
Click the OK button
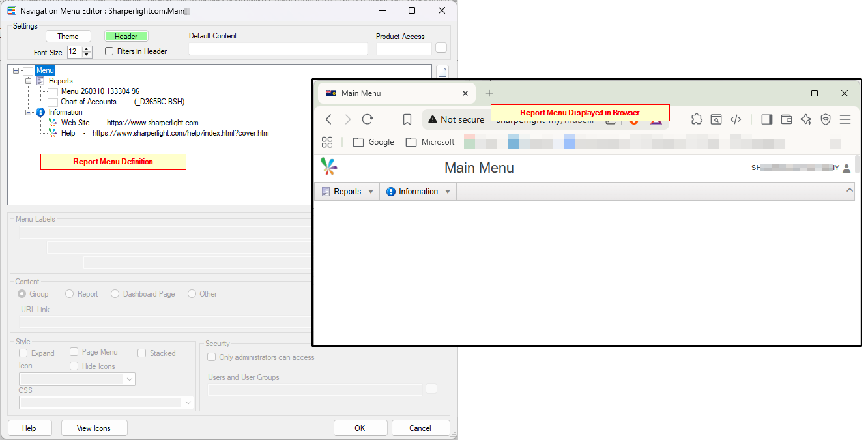point(360,428)
